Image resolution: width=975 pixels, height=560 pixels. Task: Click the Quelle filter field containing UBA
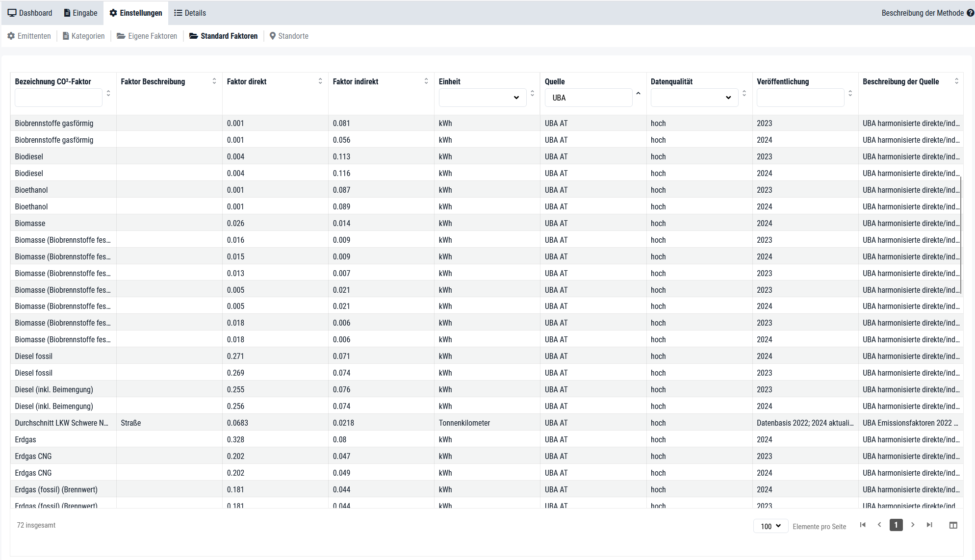[589, 98]
